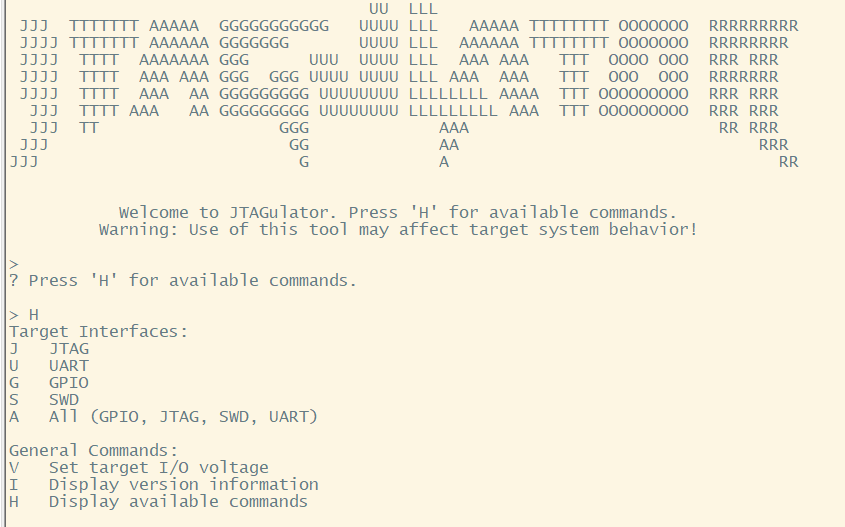Click the "Display available commands" text
The image size is (845, 527).
click(x=178, y=502)
